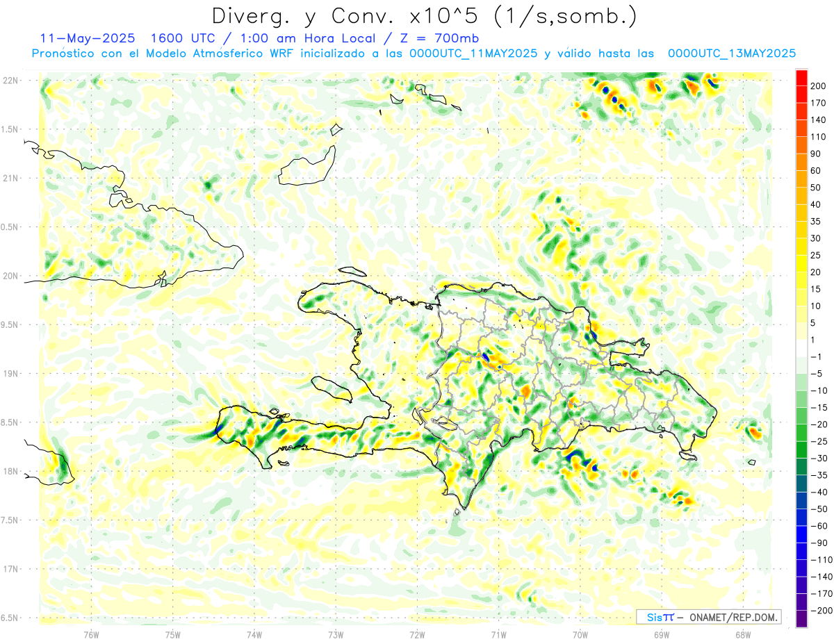Click the positive '25' color scale label
Screen dimensions: 834x644
[817, 255]
